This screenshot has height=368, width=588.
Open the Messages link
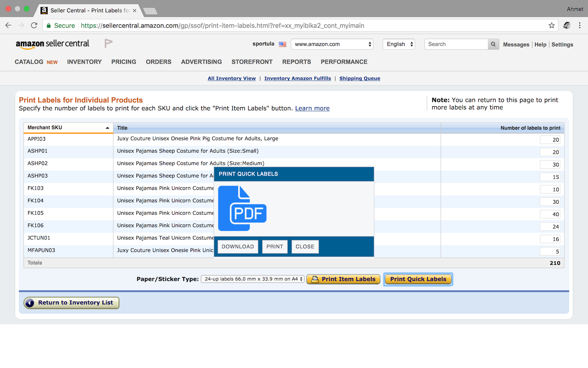[516, 45]
